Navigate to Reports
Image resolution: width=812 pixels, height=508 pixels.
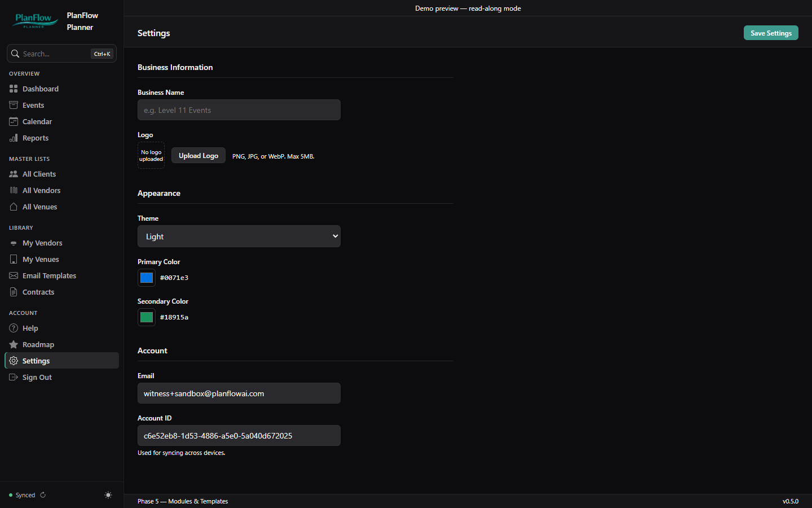62,138
